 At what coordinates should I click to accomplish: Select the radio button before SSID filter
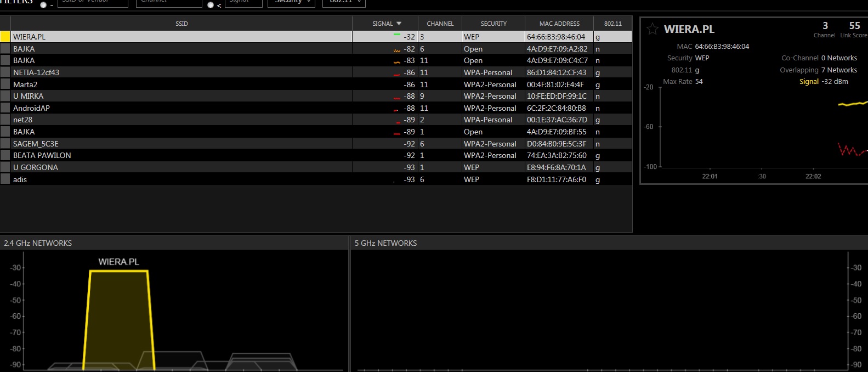pos(43,4)
